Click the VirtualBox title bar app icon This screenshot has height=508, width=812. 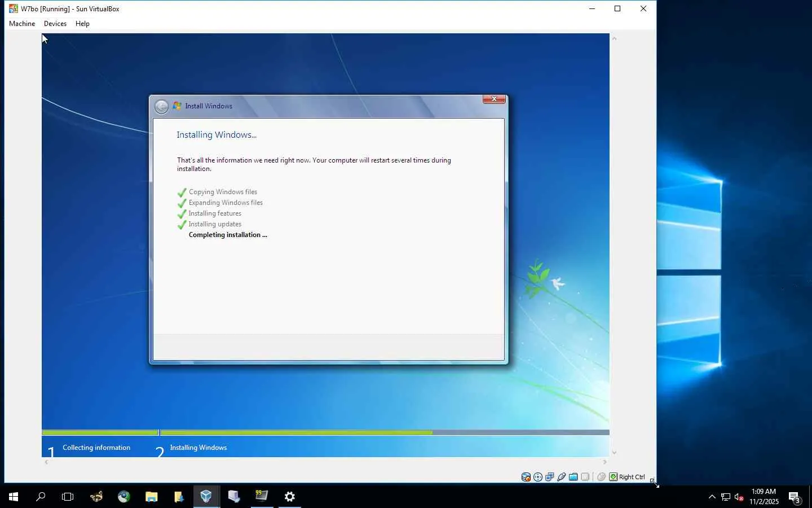pos(14,8)
